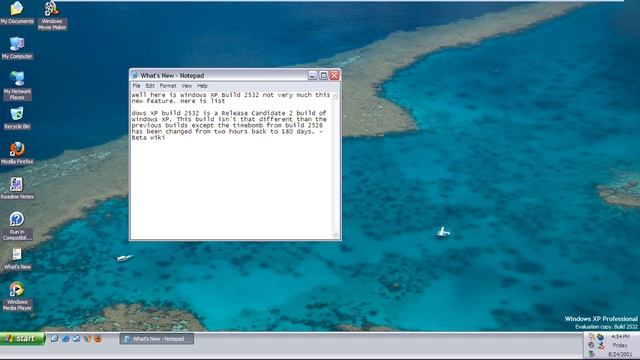Screen dimensions: 640x360
Task: Click the third blue quick launch icon
Action: tap(76, 338)
